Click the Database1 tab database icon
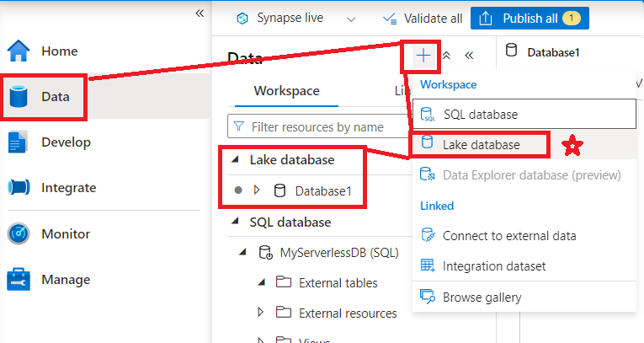 [511, 51]
